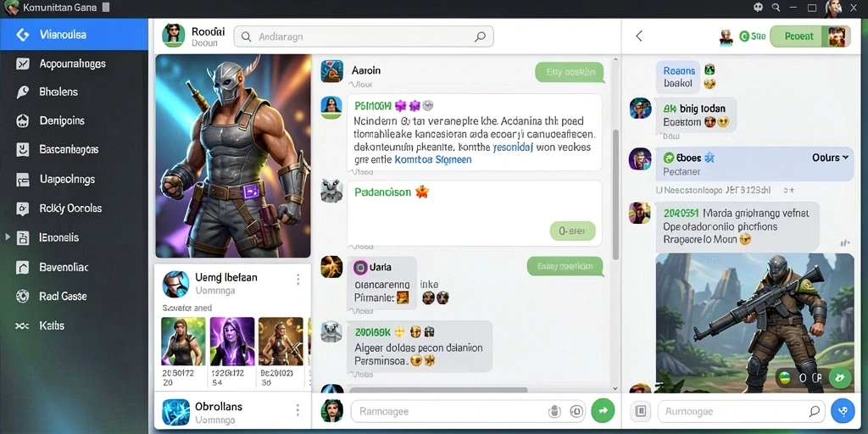Expand the Oours dropdown in the right chat

point(830,158)
